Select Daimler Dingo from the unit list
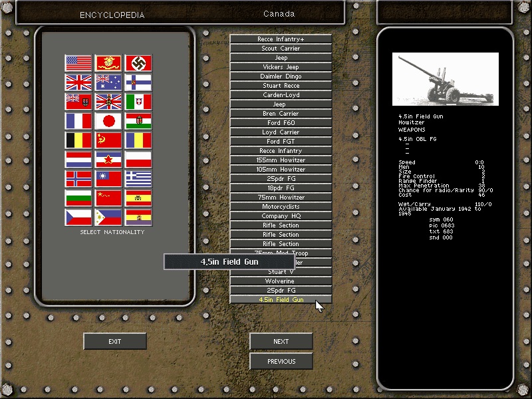532x399 pixels. click(281, 76)
